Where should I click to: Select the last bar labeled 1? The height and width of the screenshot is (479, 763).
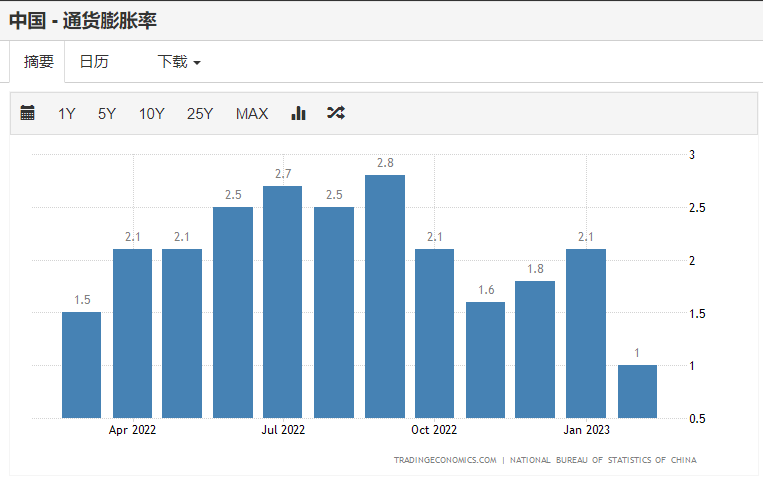(x=637, y=391)
